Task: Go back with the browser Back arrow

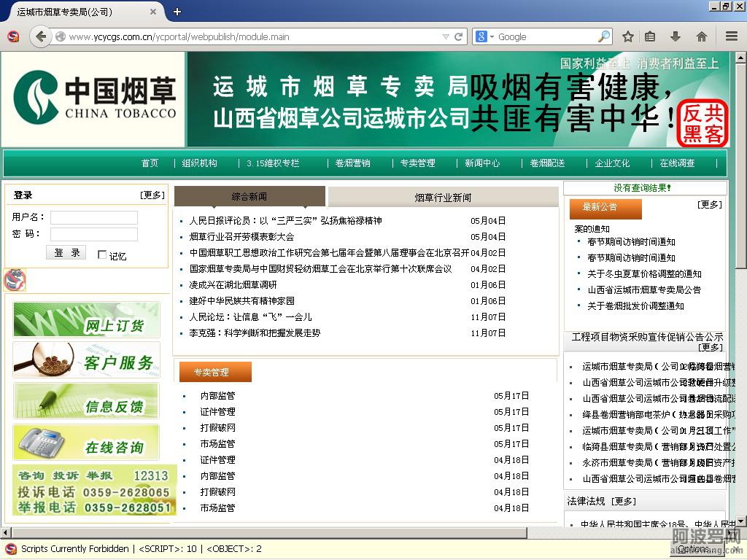Action: click(x=40, y=36)
